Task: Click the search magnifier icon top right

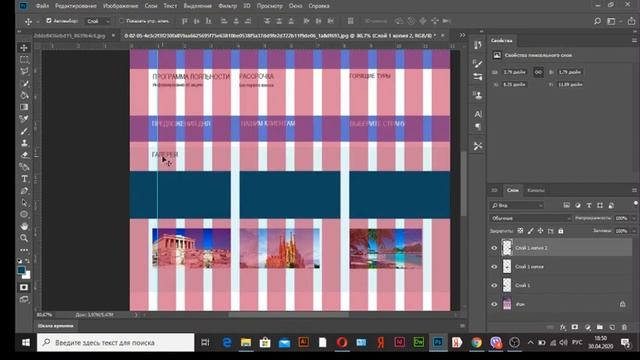Action: (597, 21)
